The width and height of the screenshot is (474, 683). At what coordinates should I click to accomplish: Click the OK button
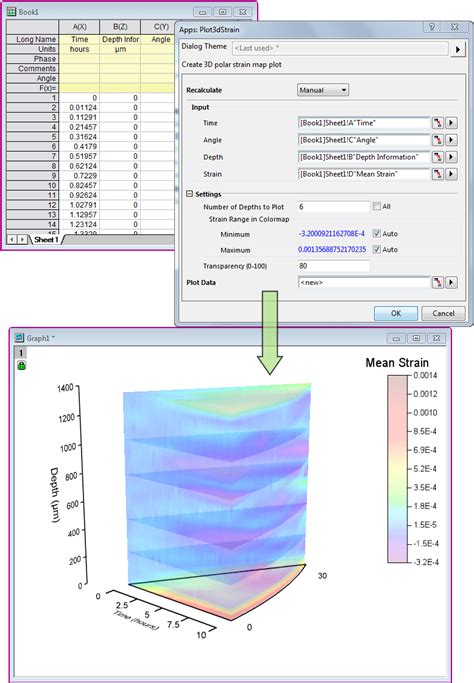(x=396, y=313)
